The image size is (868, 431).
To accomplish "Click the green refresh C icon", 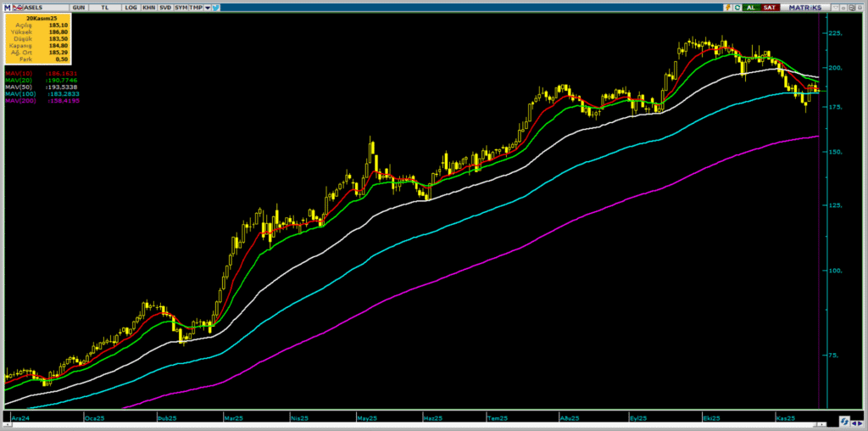I will pos(737,7).
